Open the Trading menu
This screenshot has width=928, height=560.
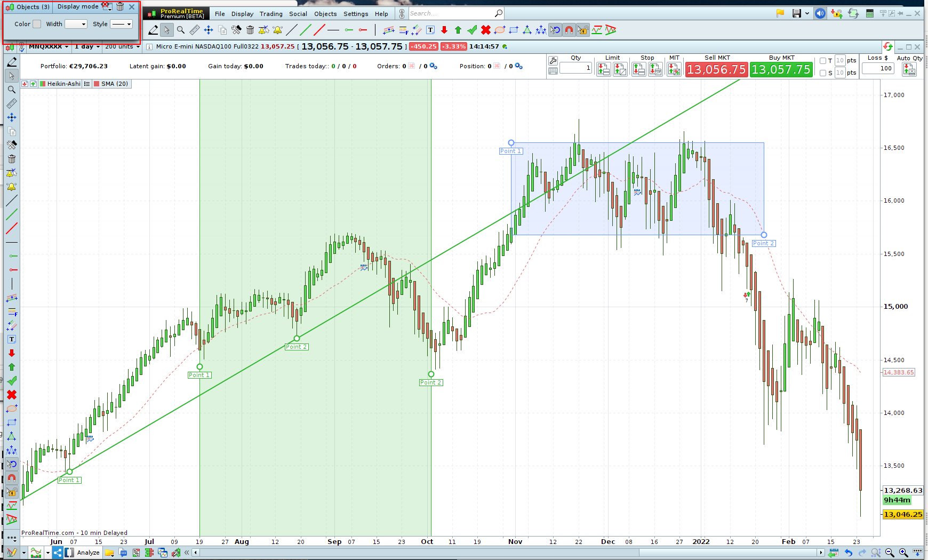coord(271,14)
